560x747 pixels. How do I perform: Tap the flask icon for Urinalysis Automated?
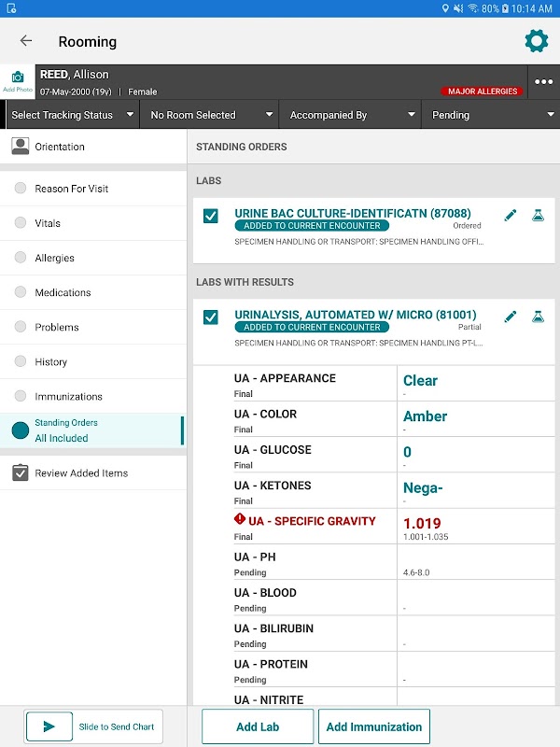pos(538,317)
